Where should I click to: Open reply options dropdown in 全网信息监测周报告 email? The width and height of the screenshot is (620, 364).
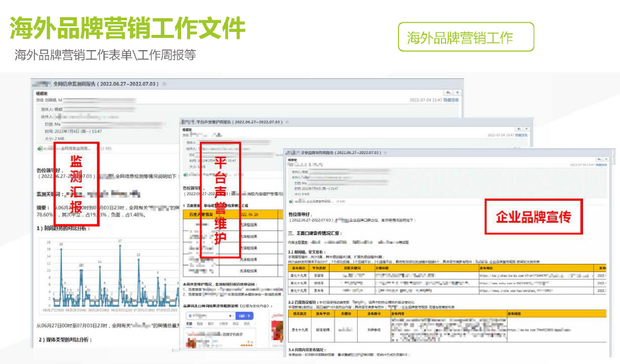coord(457,93)
